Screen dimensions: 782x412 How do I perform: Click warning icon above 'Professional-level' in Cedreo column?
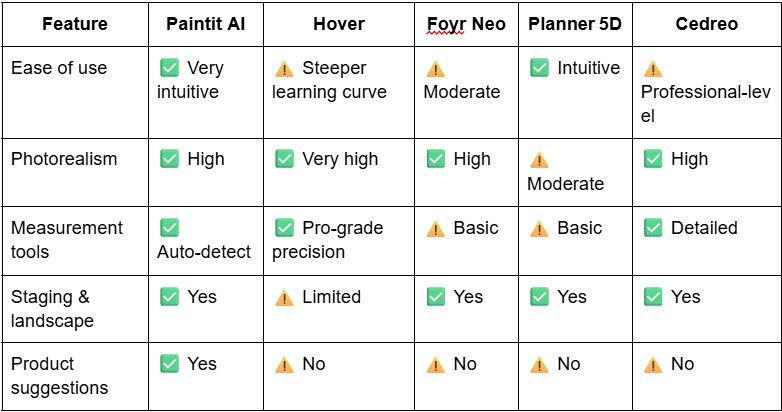[653, 69]
